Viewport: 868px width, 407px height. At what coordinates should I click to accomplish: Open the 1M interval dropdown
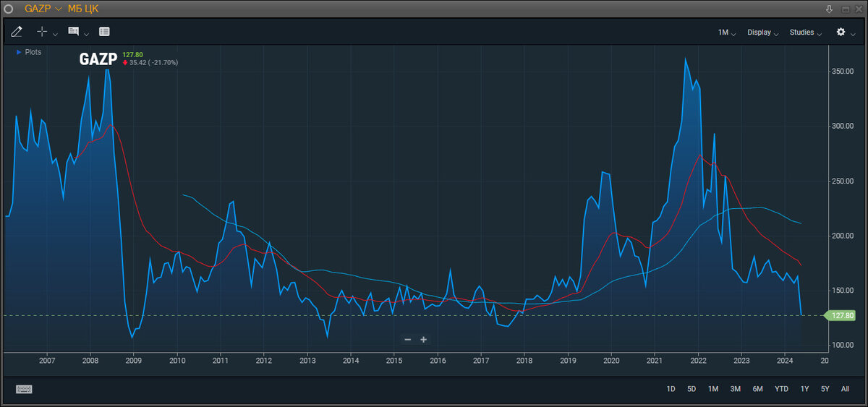[x=727, y=33]
